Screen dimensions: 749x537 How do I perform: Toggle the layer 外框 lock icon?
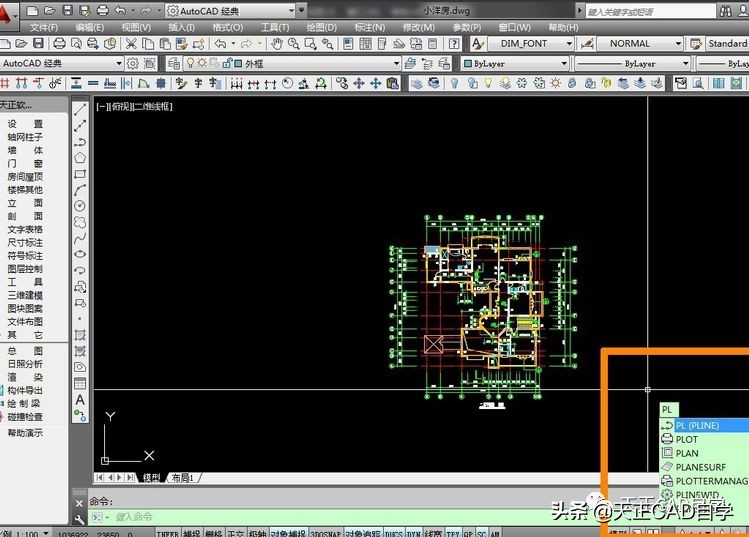point(227,63)
